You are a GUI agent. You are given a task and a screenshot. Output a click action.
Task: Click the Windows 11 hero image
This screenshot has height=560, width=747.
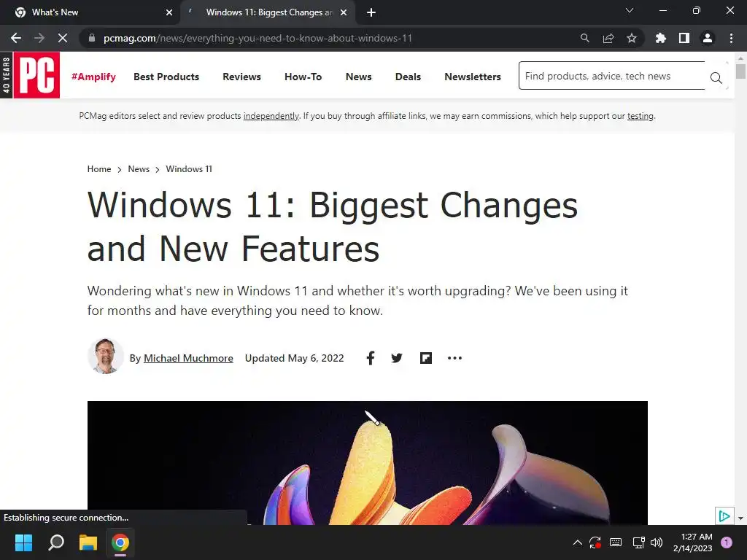coord(368,463)
